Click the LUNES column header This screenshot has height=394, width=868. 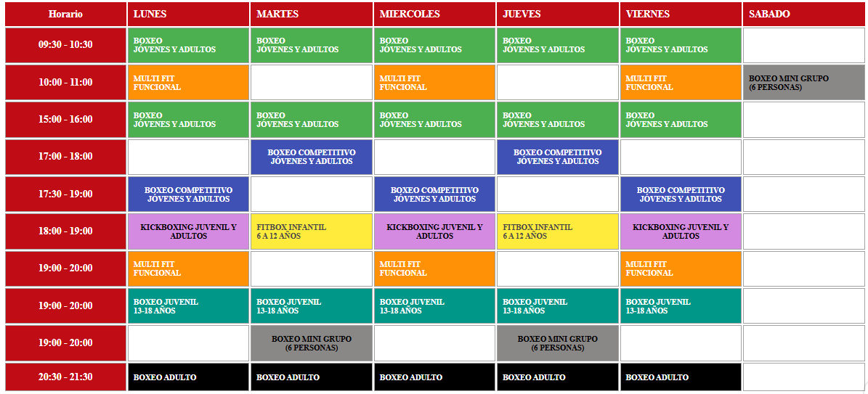(188, 15)
